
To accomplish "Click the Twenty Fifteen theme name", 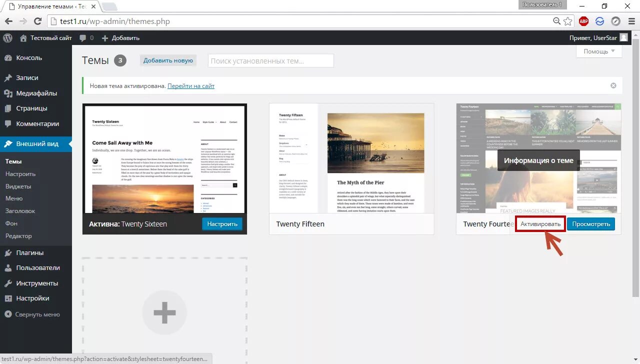I will coord(300,224).
